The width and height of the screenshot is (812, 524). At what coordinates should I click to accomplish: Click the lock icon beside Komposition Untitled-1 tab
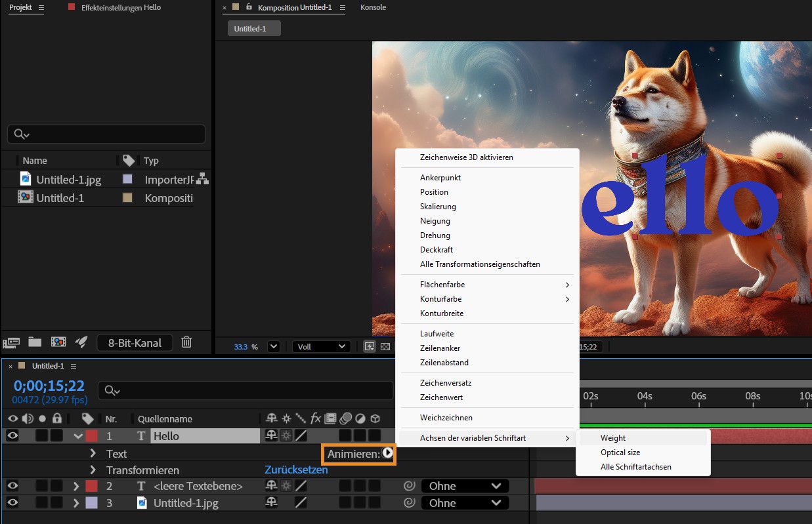point(249,7)
